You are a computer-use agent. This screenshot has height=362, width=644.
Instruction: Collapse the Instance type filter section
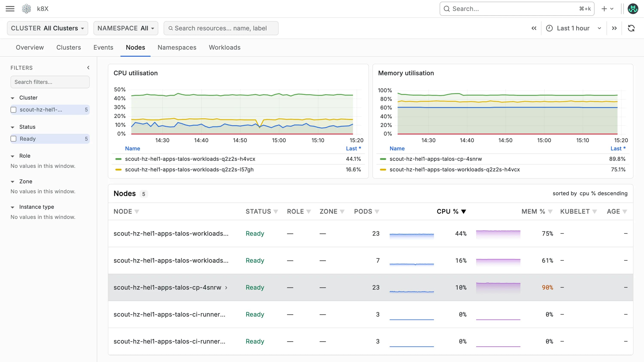(12, 207)
